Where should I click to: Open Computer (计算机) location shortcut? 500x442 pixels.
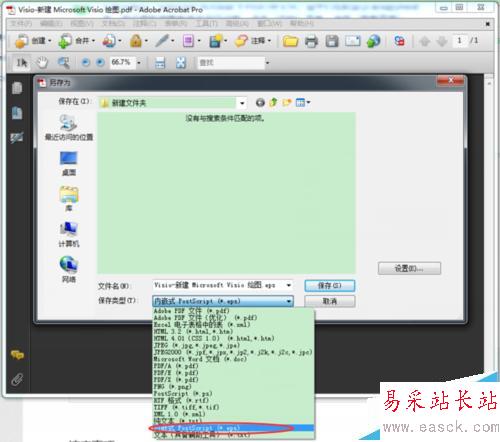click(x=69, y=235)
